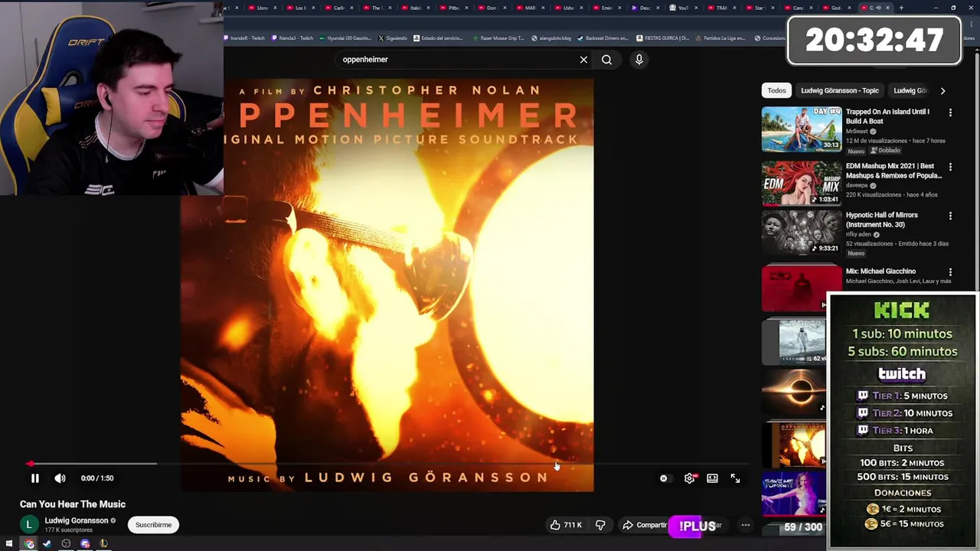Open options for EDM Mashup Mix 2021
Image resolution: width=980 pixels, height=551 pixels.
point(950,167)
